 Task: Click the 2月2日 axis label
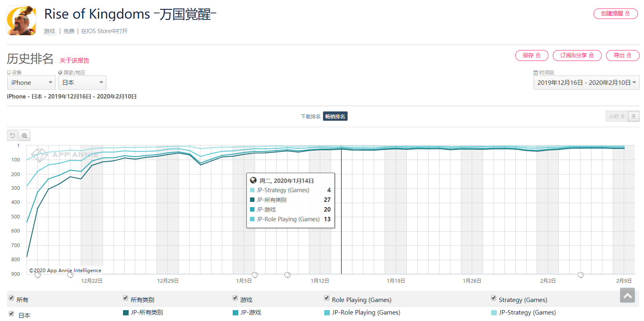click(548, 281)
